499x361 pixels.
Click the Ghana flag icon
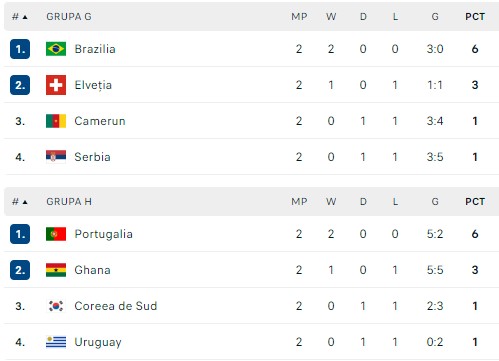coord(56,270)
